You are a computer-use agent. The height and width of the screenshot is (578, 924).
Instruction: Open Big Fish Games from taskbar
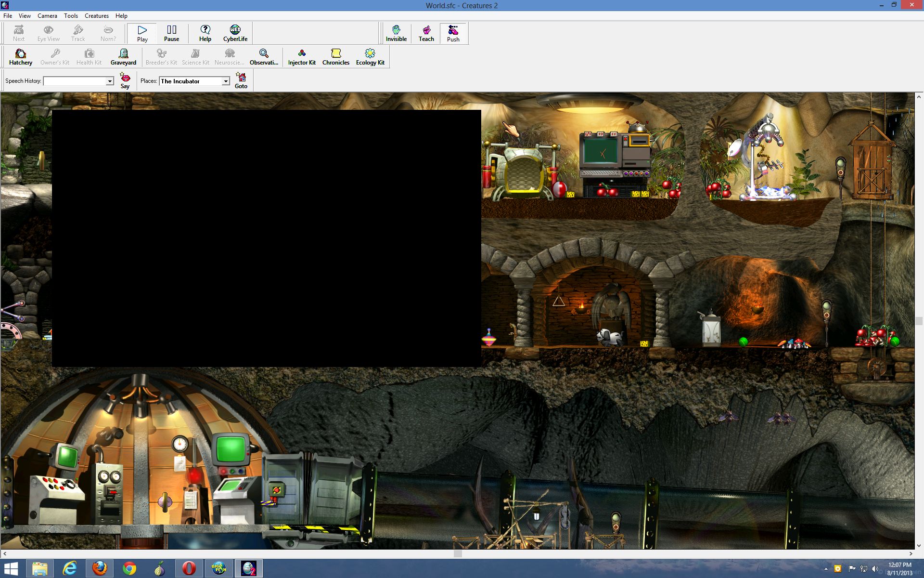click(x=219, y=569)
